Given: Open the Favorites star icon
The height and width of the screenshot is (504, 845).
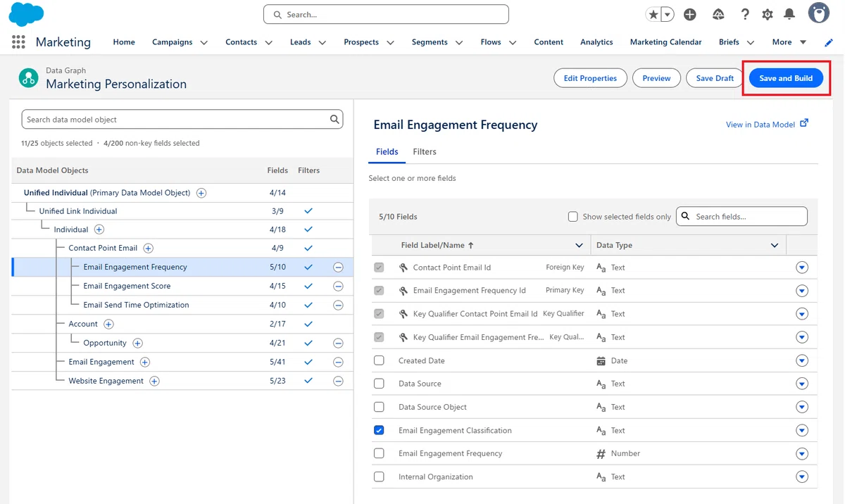Looking at the screenshot, I should pyautogui.click(x=653, y=14).
